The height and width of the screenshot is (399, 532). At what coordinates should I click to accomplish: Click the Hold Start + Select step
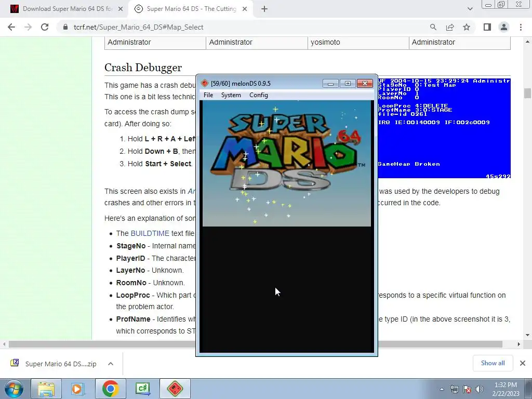coord(160,164)
